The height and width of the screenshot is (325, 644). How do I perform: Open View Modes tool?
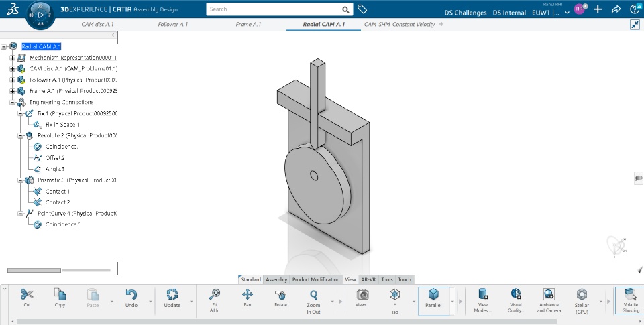coord(483,300)
